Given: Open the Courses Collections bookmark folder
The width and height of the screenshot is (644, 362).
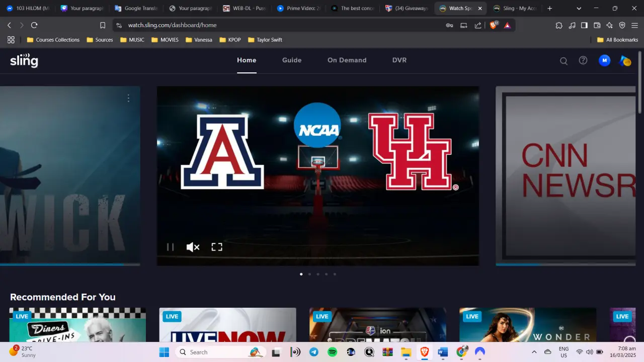Looking at the screenshot, I should (x=53, y=40).
